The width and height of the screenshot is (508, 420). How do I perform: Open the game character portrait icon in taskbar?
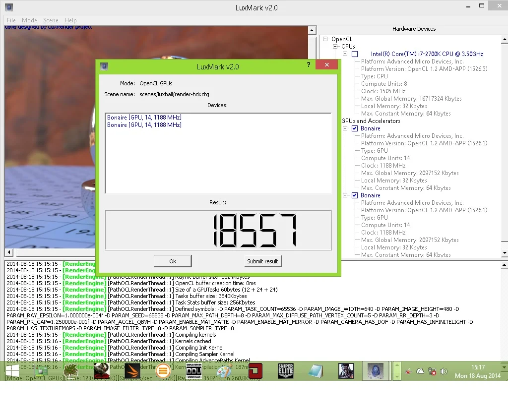click(346, 370)
